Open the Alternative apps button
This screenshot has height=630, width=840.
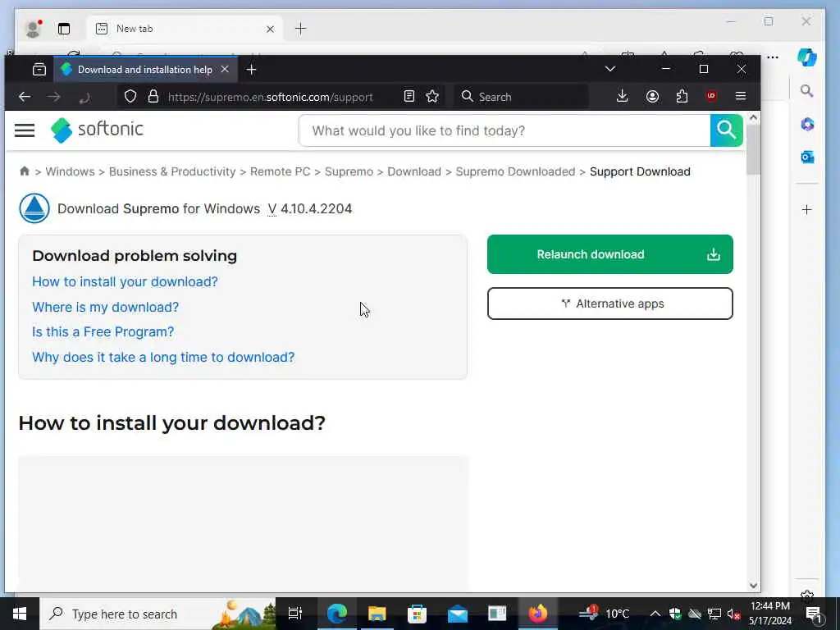[609, 304]
